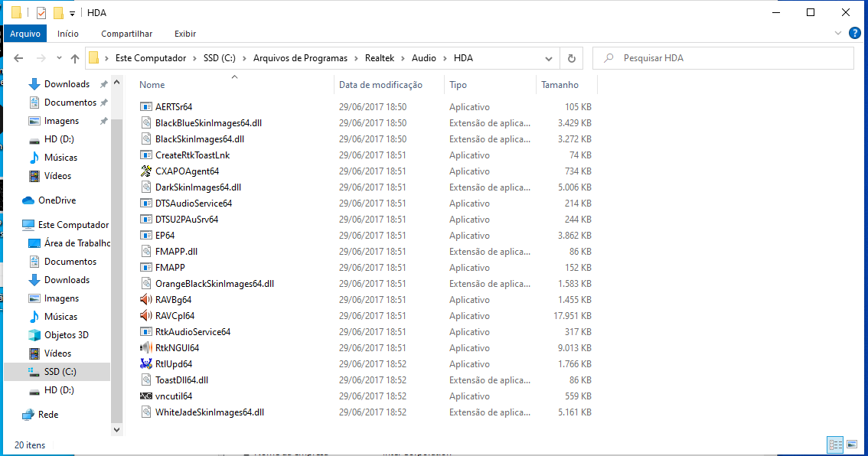Open the quick access toolbar customize dropdown
Image resolution: width=868 pixels, height=456 pixels.
tap(72, 13)
